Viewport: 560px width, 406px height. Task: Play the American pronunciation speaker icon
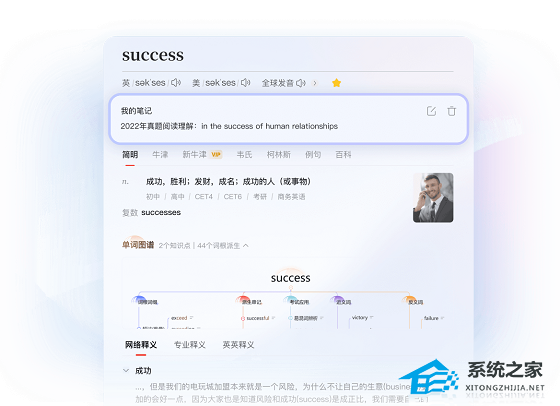pos(245,83)
